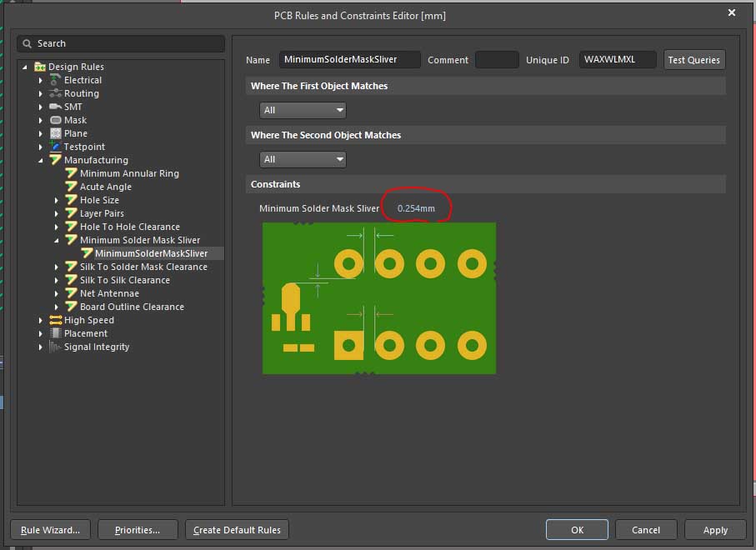Edit the 0.254mm minimum sliver value
This screenshot has height=550, width=756.
416,208
